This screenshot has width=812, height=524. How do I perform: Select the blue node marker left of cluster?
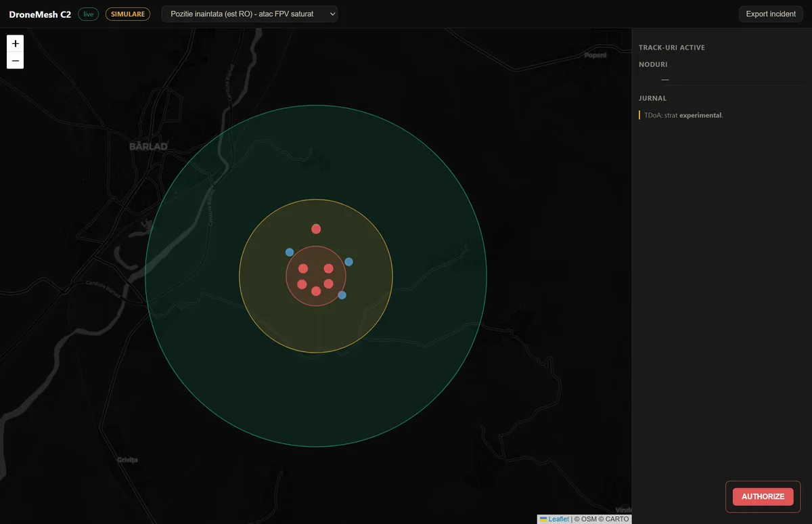click(x=290, y=253)
